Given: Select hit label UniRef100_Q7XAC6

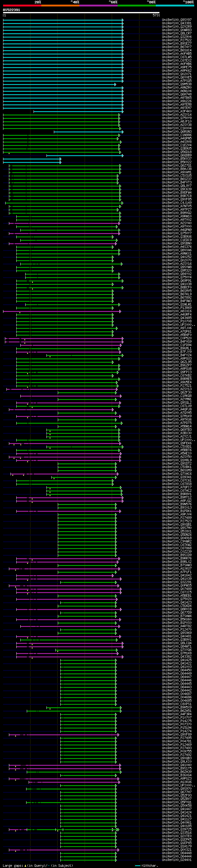Looking at the screenshot, I should tap(177, 474).
